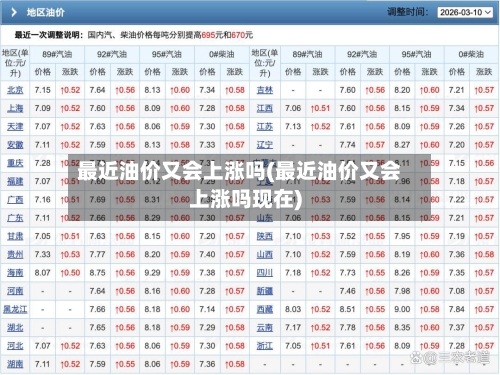Click Xinjiang's diesel price 7.08
Image resolution: width=500 pixels, height=375 pixels.
coord(457,291)
